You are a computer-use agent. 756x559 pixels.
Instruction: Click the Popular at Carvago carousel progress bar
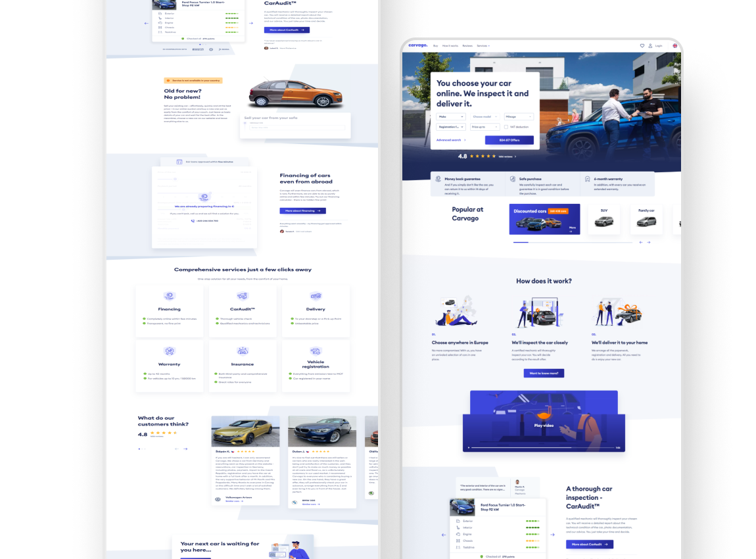coord(573,242)
